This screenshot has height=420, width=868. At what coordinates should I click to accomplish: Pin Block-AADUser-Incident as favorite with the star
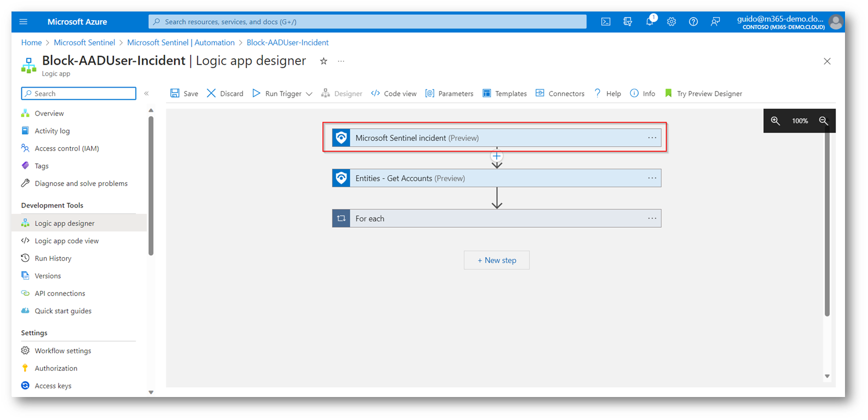coord(324,61)
